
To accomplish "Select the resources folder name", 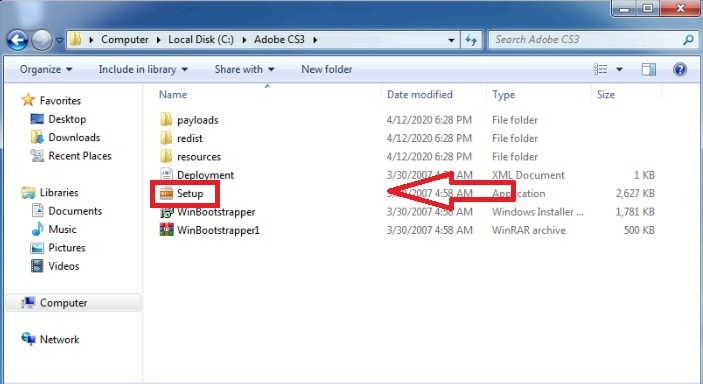I will pos(199,157).
